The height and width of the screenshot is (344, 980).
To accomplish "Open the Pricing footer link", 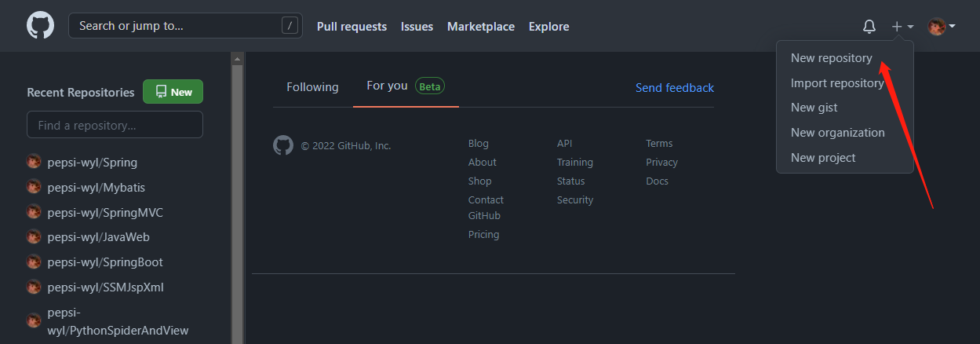I will (x=484, y=235).
